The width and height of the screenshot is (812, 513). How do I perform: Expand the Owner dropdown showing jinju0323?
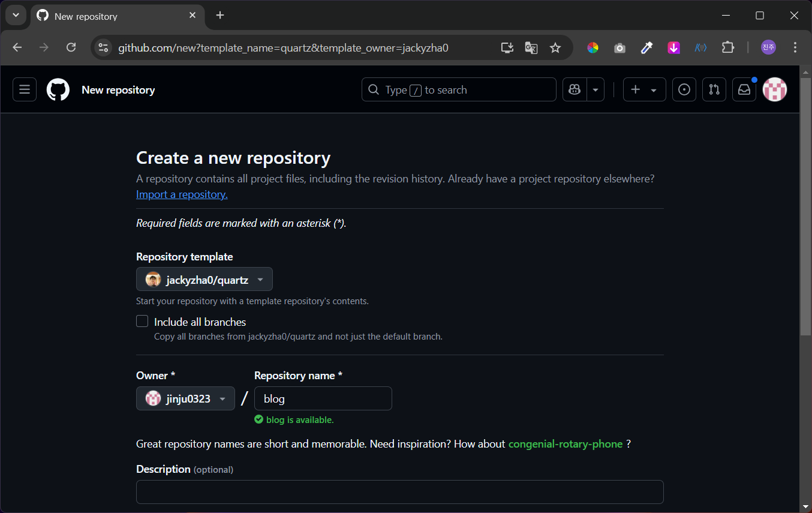[x=185, y=398]
